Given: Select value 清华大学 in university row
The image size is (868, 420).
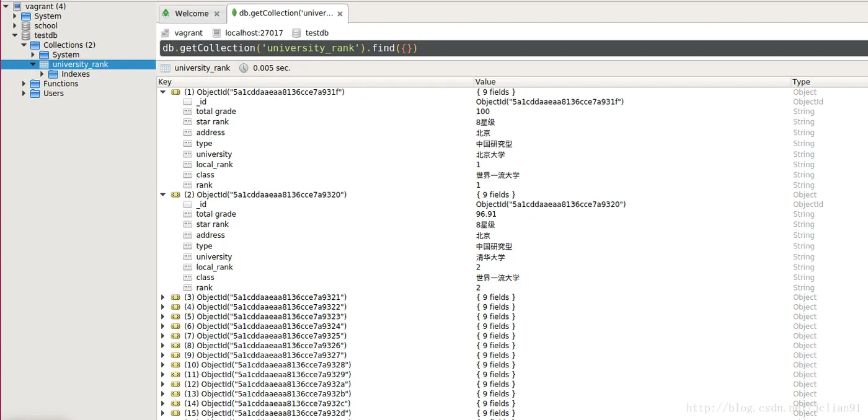Looking at the screenshot, I should pyautogui.click(x=490, y=257).
